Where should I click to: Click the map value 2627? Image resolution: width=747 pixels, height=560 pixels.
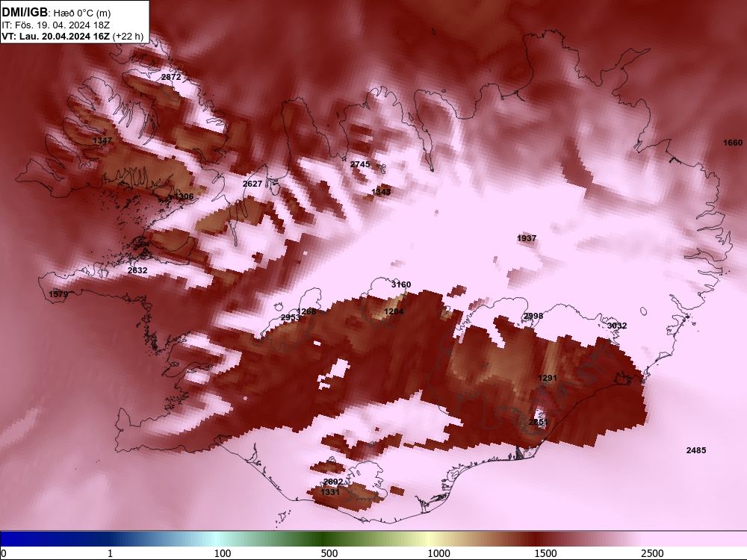pyautogui.click(x=252, y=184)
